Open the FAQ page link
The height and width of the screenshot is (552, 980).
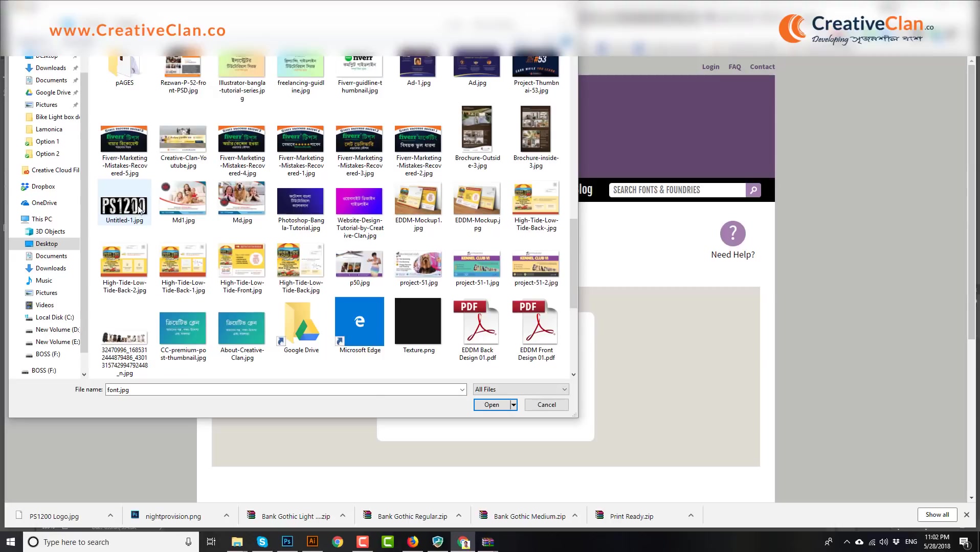coord(734,67)
